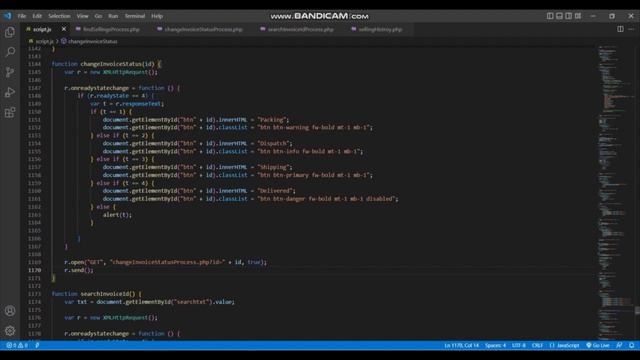Click r.onreadystatechange on line 1147

[x=96, y=88]
